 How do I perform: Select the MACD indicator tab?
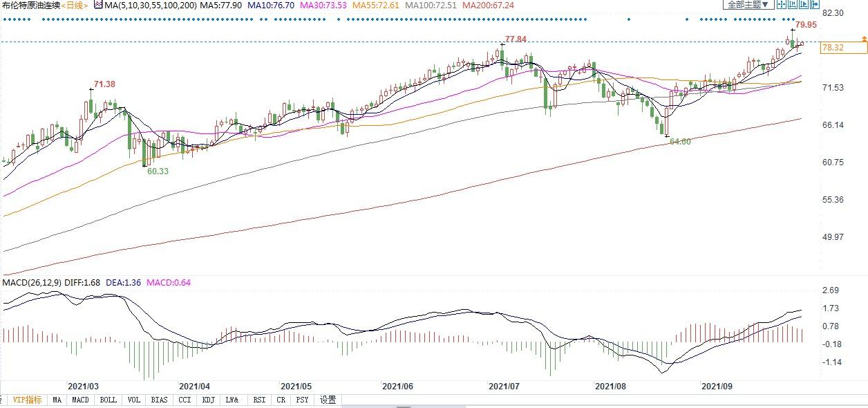tap(81, 400)
